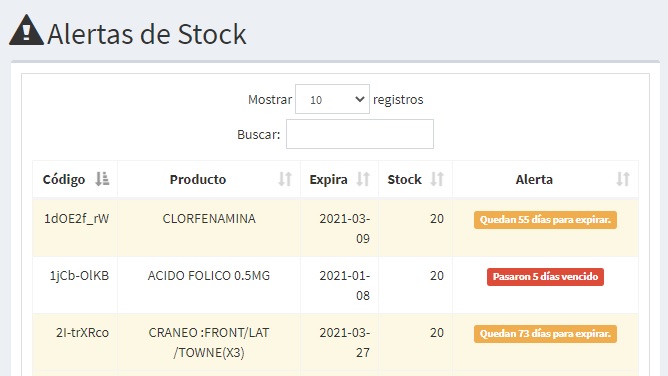
Task: Click the Expira column sort arrows
Action: click(363, 179)
